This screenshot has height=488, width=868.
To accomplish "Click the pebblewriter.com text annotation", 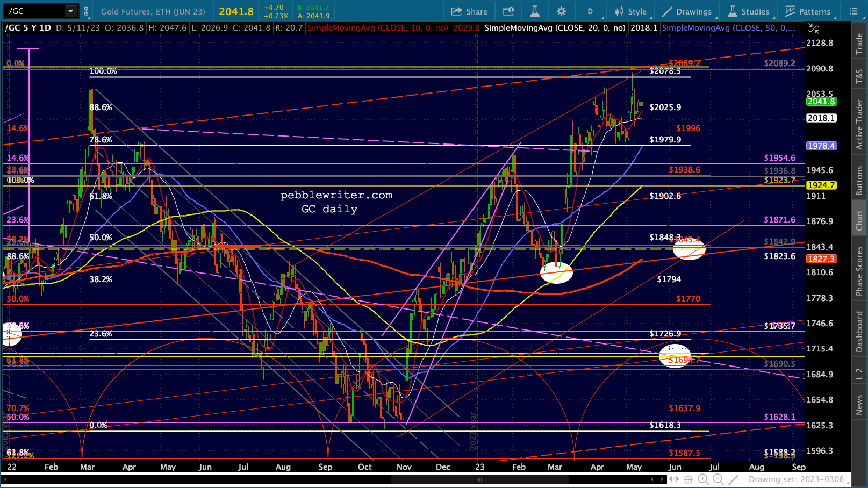I will pyautogui.click(x=336, y=196).
